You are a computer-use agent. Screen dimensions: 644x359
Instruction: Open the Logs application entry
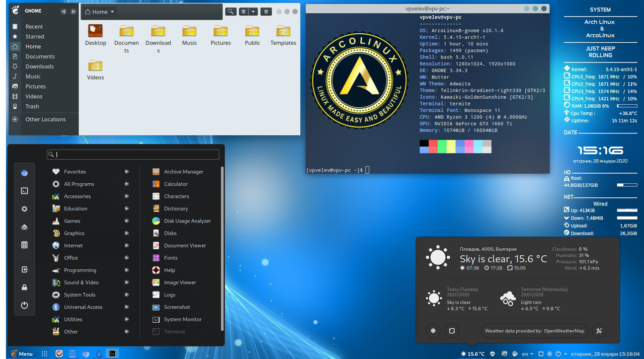click(164, 295)
